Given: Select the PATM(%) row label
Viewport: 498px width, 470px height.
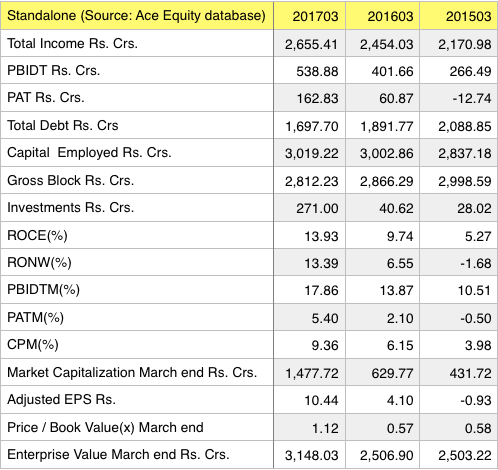Looking at the screenshot, I should 35,317.
